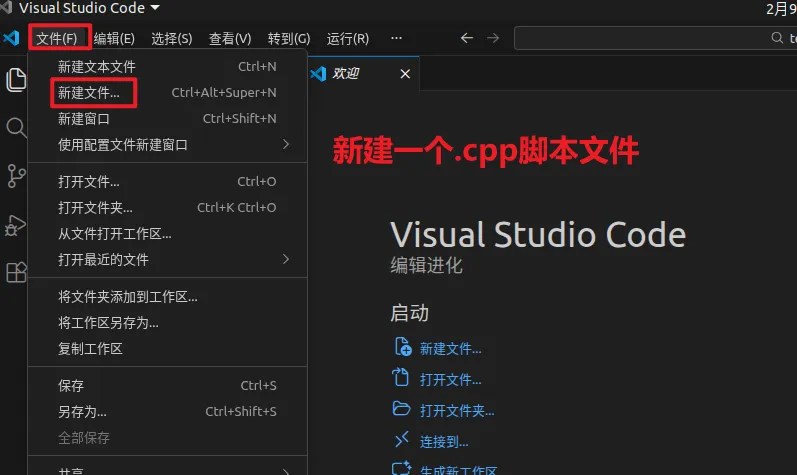This screenshot has width=797, height=475.
Task: Choose 保存 in the File menu
Action: point(168,386)
